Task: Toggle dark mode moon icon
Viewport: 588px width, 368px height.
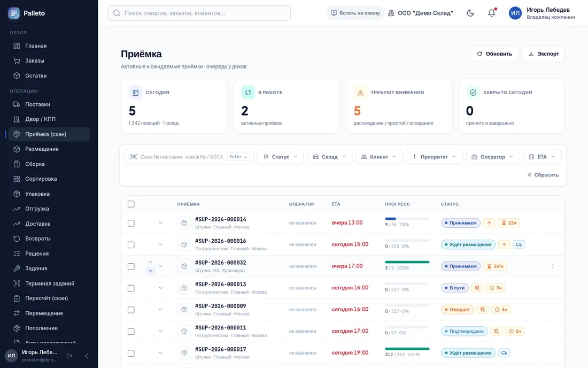Action: [470, 13]
